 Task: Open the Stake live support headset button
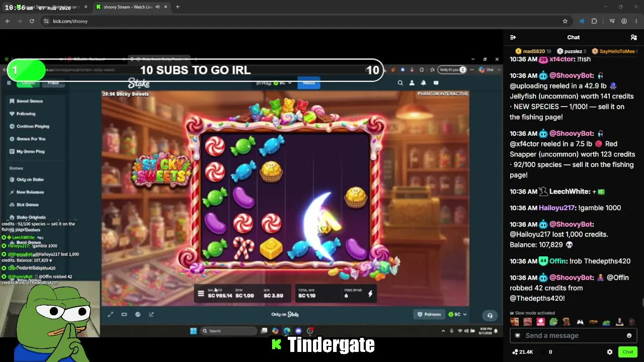pos(490,315)
